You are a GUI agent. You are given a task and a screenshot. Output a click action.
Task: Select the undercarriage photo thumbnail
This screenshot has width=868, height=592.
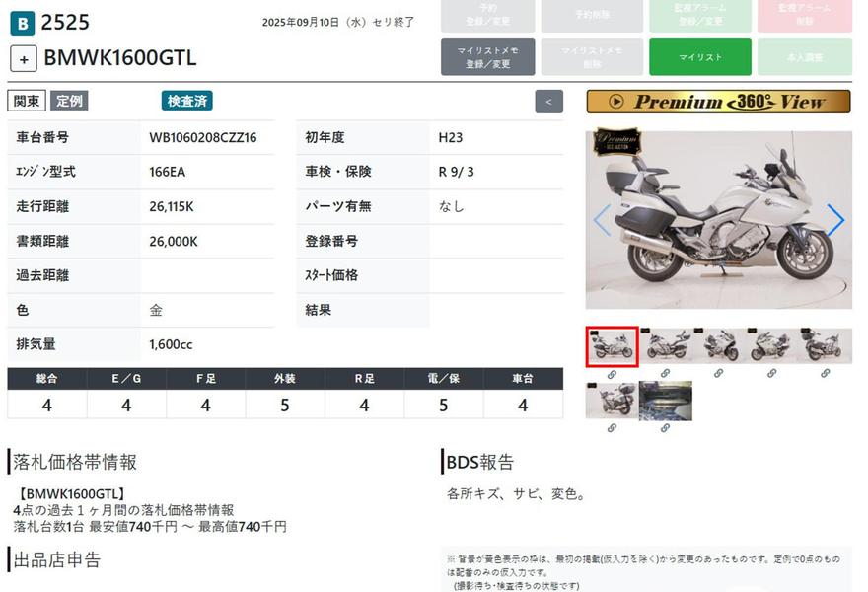[665, 401]
